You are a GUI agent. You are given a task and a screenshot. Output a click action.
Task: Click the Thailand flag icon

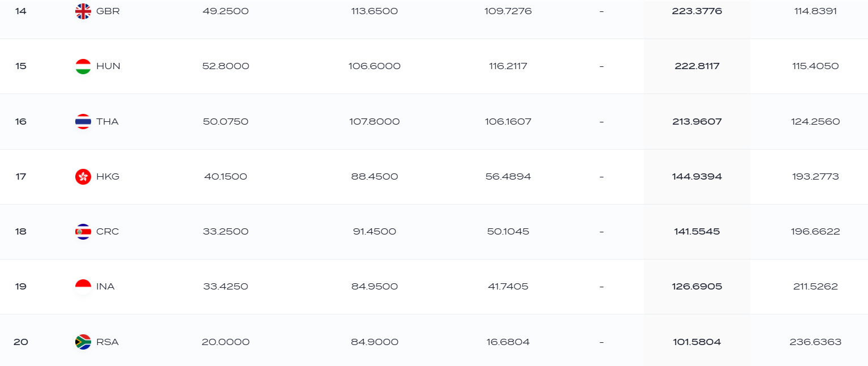(x=83, y=122)
